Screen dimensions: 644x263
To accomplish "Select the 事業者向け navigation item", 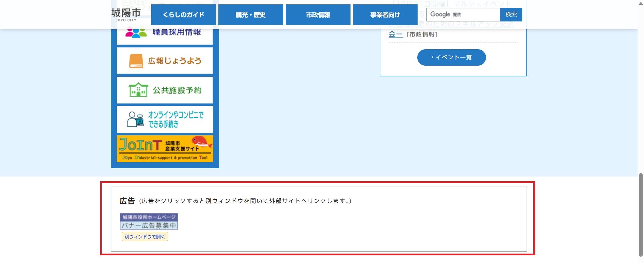I will [385, 15].
